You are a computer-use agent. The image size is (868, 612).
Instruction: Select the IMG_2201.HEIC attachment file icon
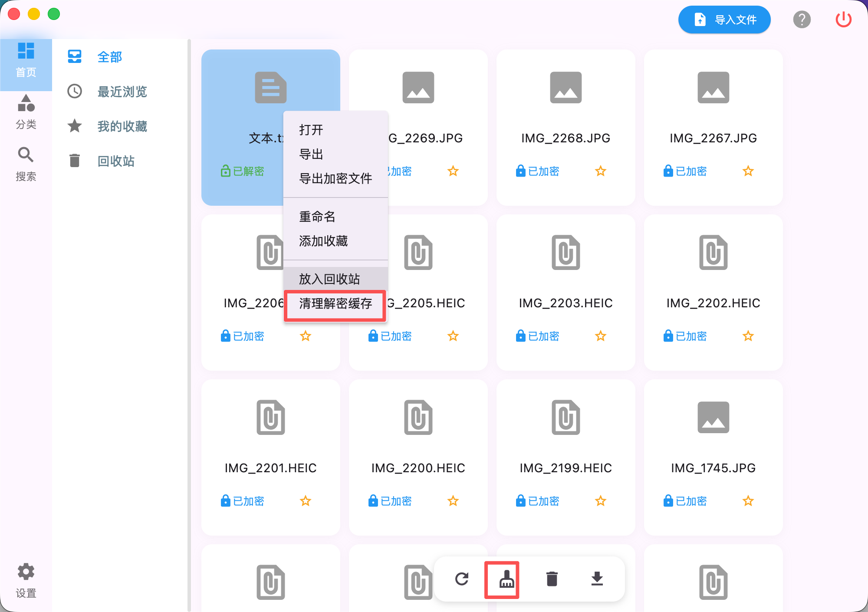pos(271,418)
